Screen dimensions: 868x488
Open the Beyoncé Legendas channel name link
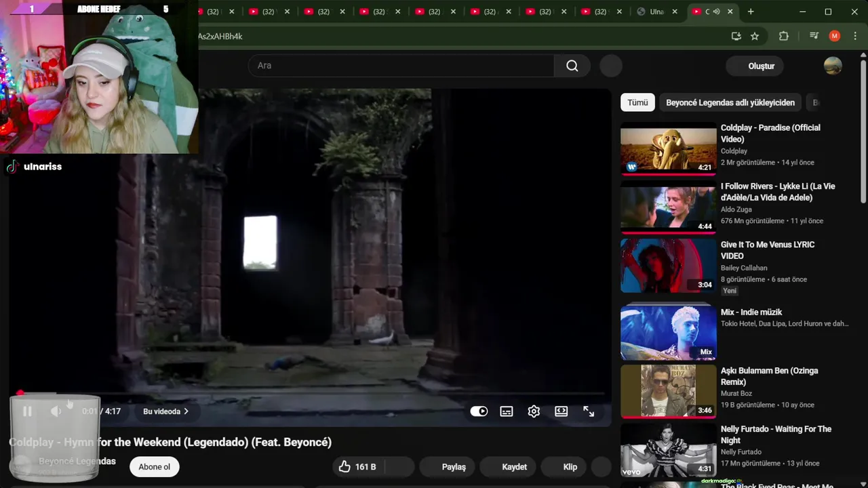click(77, 461)
